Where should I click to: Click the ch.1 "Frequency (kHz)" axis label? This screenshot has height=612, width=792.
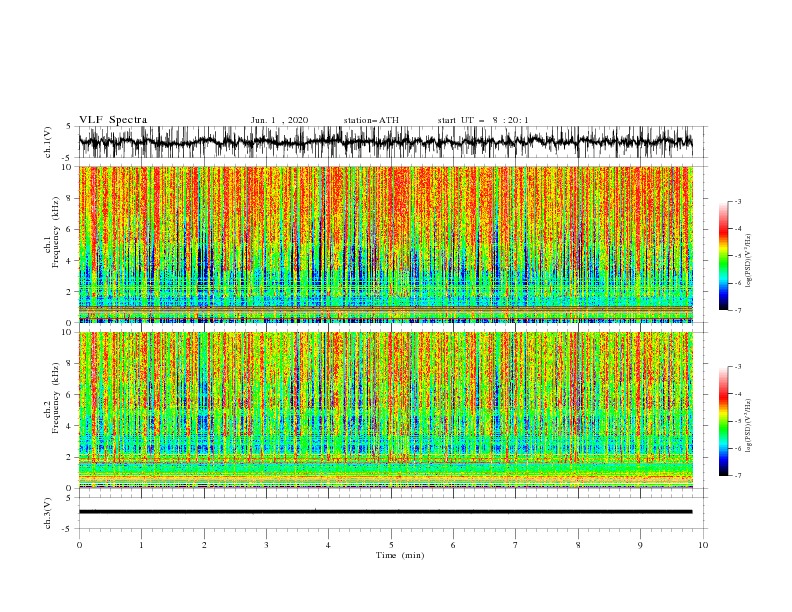pyautogui.click(x=56, y=232)
